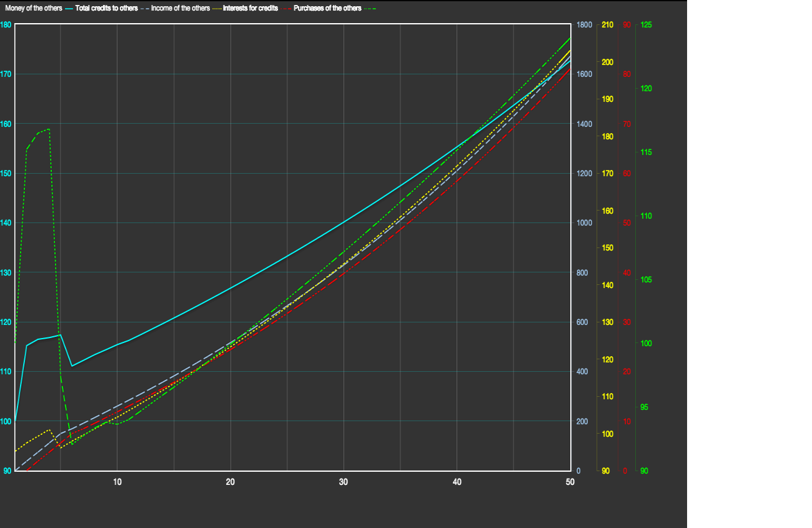Click the 10 label on the horizontal axis
Viewport: 812px width, 528px height.
coord(117,482)
